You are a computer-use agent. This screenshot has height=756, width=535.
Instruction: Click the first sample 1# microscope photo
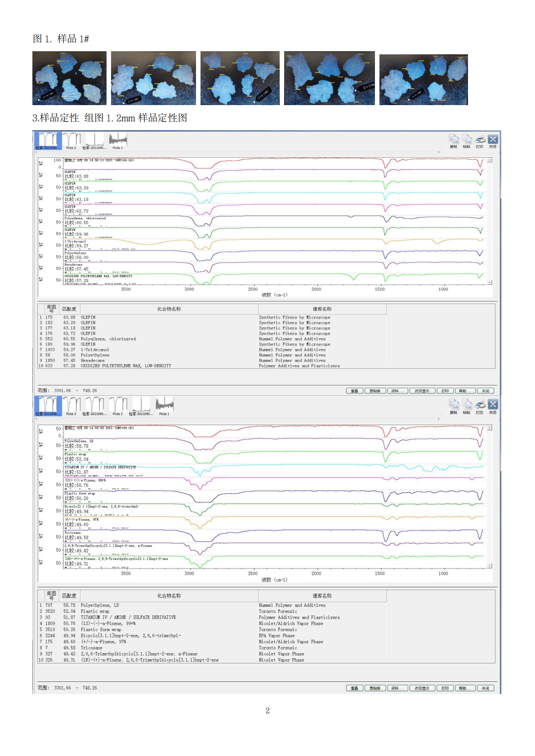pyautogui.click(x=69, y=78)
